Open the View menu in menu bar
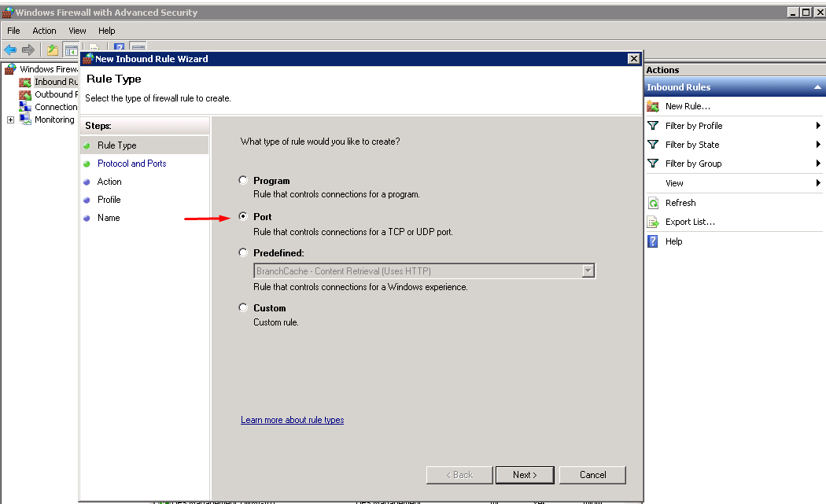This screenshot has width=826, height=504. click(x=77, y=31)
